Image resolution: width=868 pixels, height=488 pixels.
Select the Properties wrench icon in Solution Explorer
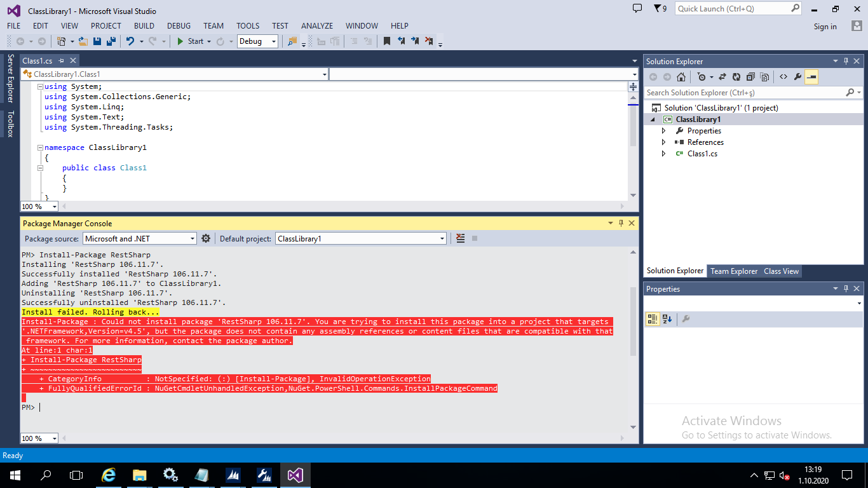coord(797,77)
